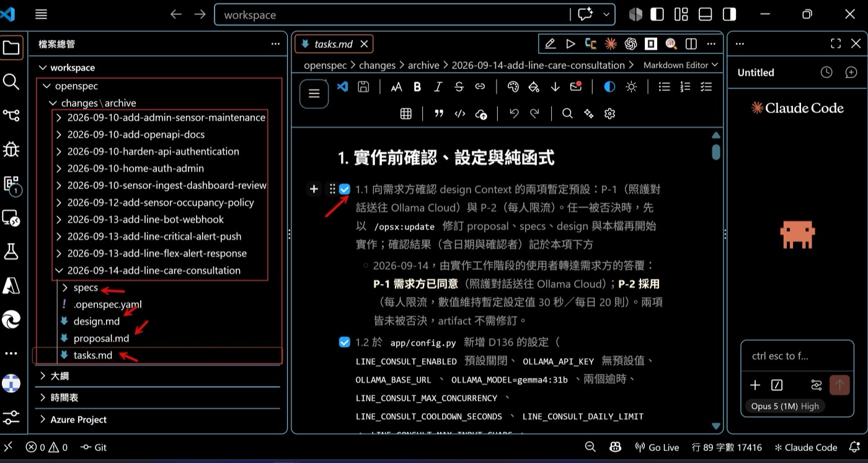
Task: Toggle the bottom panel layout button
Action: click(x=705, y=14)
